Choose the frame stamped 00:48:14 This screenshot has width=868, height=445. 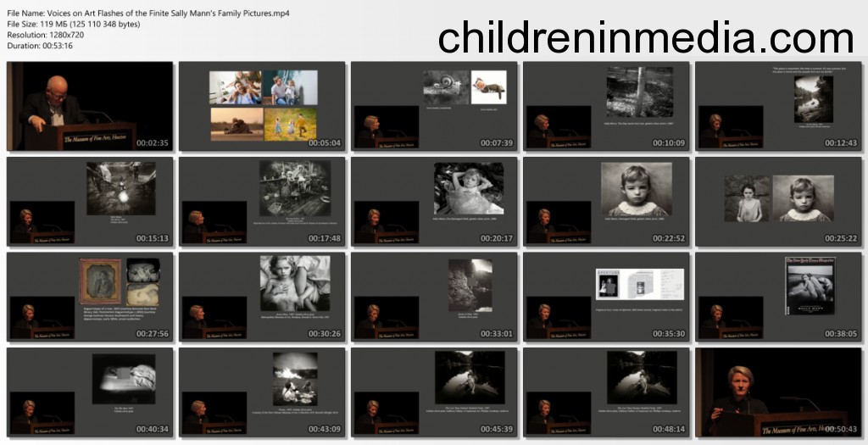[606, 392]
